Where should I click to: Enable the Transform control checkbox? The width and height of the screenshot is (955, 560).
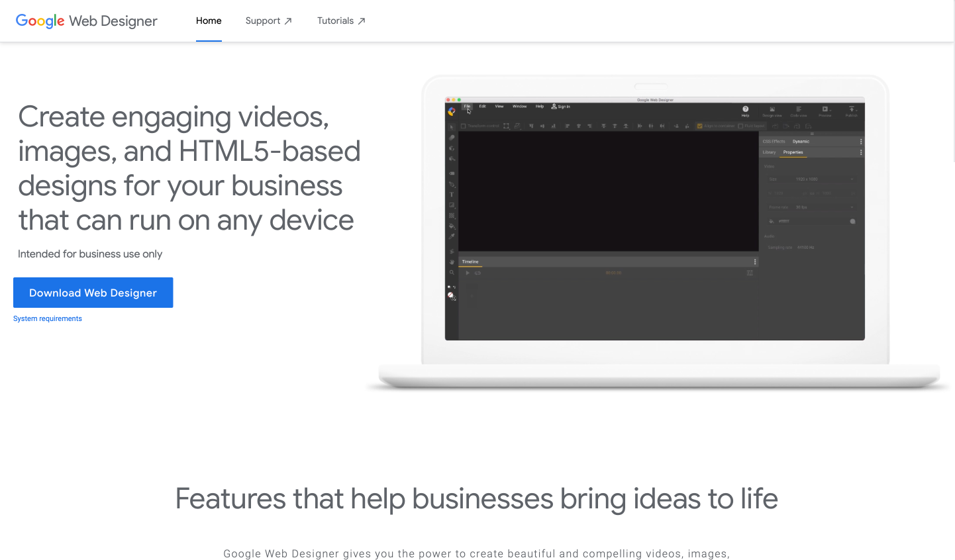pyautogui.click(x=463, y=126)
